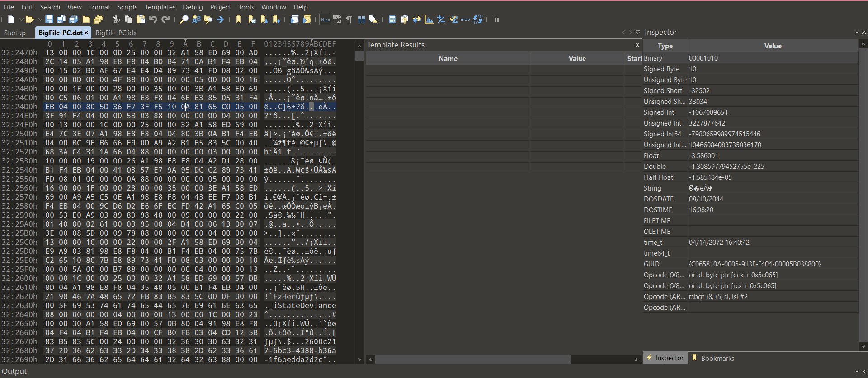Click the Toggle Bookmark icon
The height and width of the screenshot is (378, 868).
coord(238,19)
